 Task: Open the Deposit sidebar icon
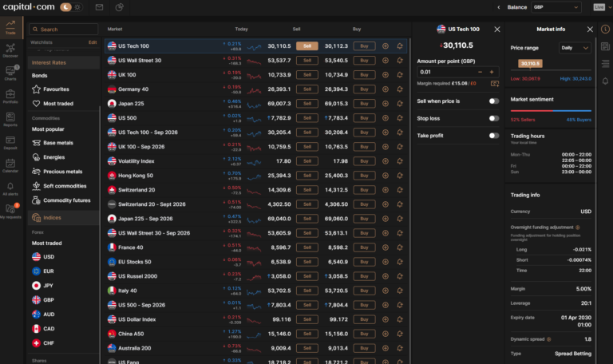pyautogui.click(x=10, y=142)
